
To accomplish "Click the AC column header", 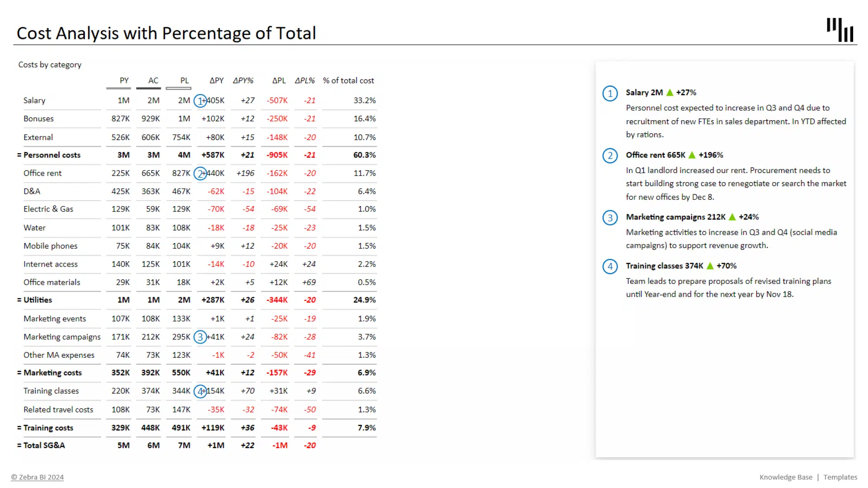I will (x=153, y=80).
